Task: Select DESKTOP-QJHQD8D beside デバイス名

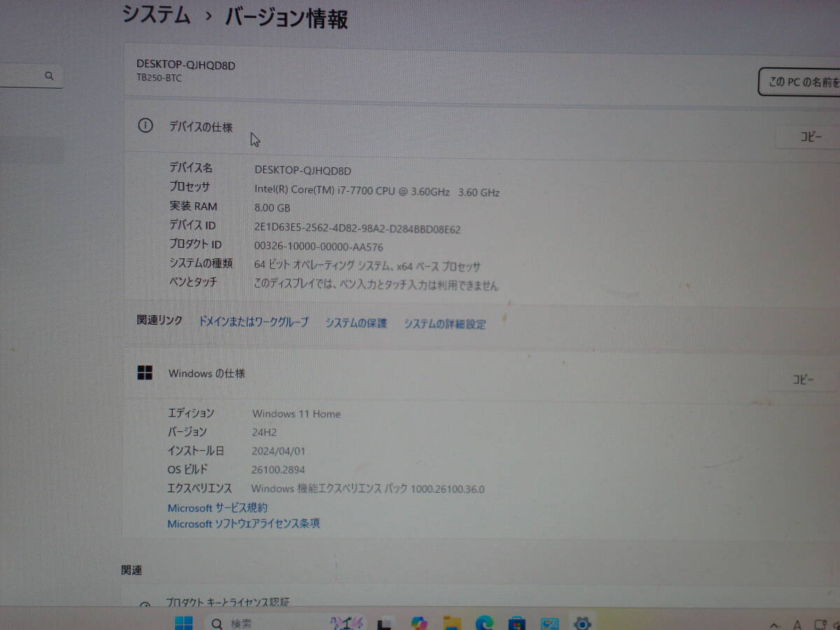Action: [x=302, y=170]
